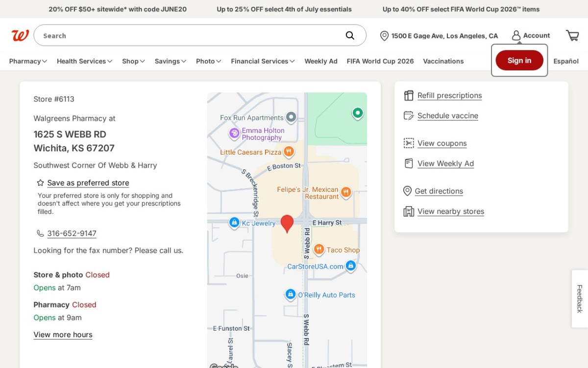Click Emma Holton Photography map marker
Viewport: 588px width, 368px height.
(234, 133)
